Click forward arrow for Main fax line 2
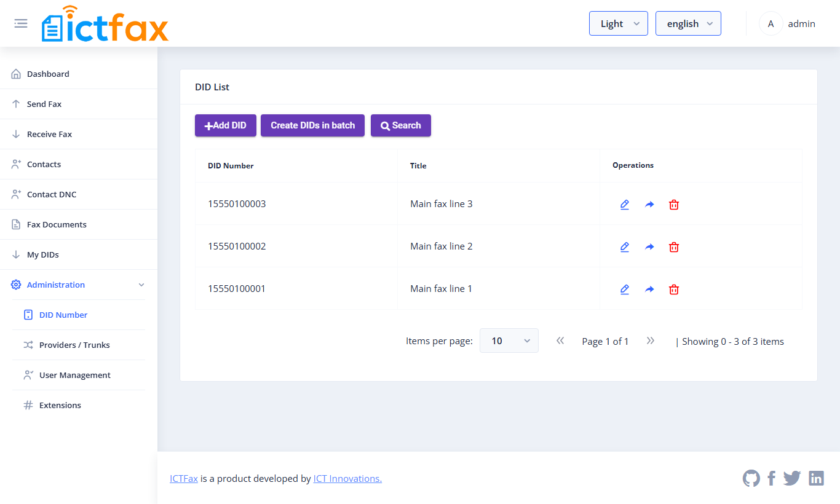 pyautogui.click(x=649, y=247)
